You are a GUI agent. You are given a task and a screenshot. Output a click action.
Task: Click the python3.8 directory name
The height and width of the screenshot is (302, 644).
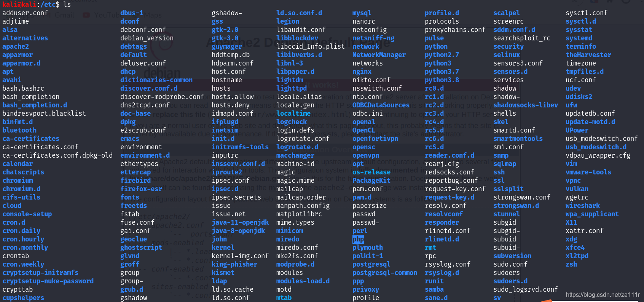tap(442, 80)
